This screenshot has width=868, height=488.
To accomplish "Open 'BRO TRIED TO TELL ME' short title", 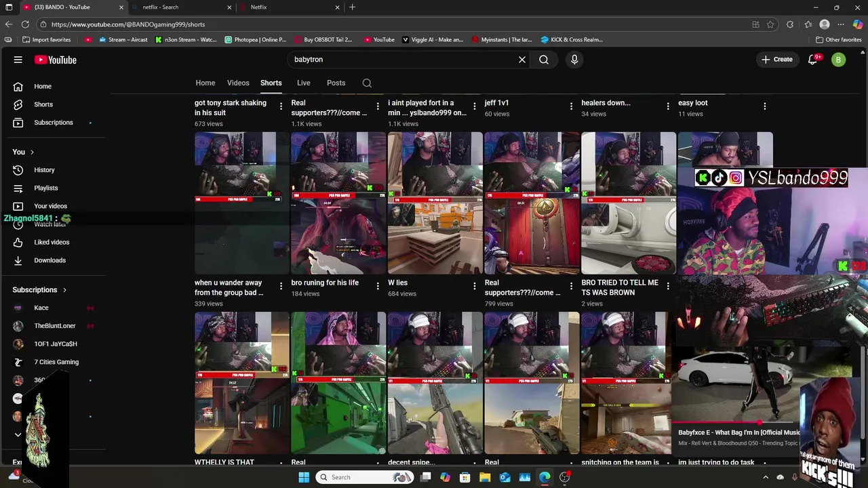I will point(620,287).
